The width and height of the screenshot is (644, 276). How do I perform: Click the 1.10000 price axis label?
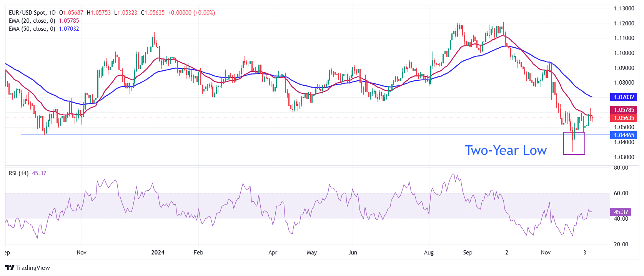pos(624,53)
